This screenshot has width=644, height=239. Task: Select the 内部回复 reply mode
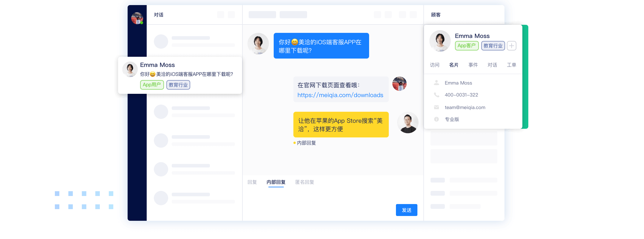tap(276, 182)
